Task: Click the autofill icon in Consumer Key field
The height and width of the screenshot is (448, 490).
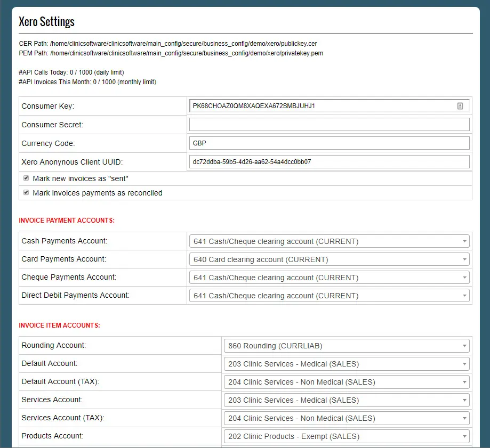Action: tap(460, 106)
